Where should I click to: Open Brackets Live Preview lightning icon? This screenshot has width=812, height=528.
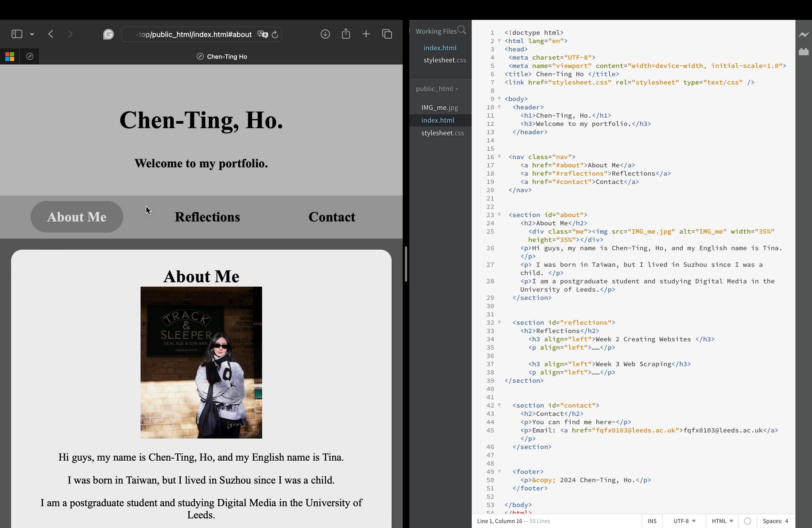point(803,35)
